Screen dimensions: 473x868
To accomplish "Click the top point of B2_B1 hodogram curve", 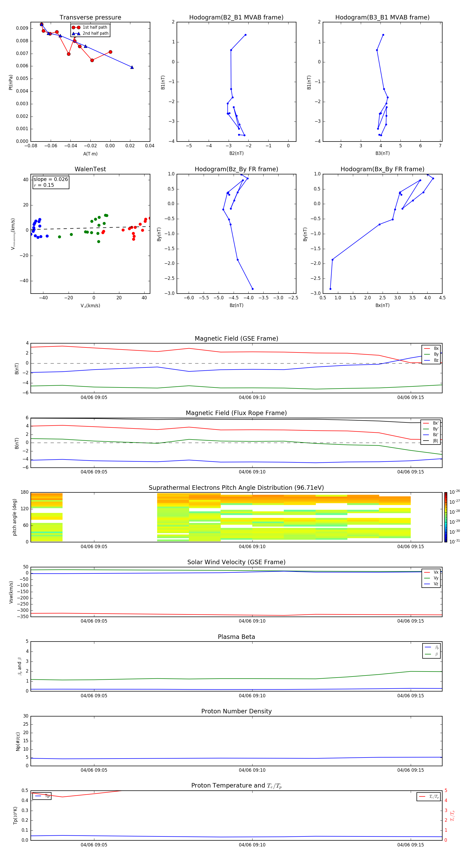I will pos(245,35).
